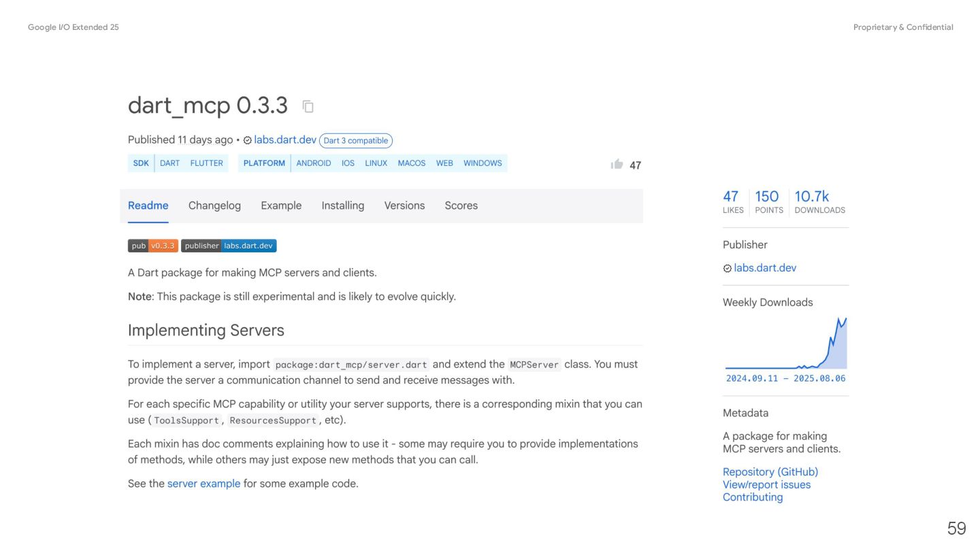The width and height of the screenshot is (980, 551).
Task: Select the MACOS platform tag
Action: click(x=412, y=163)
